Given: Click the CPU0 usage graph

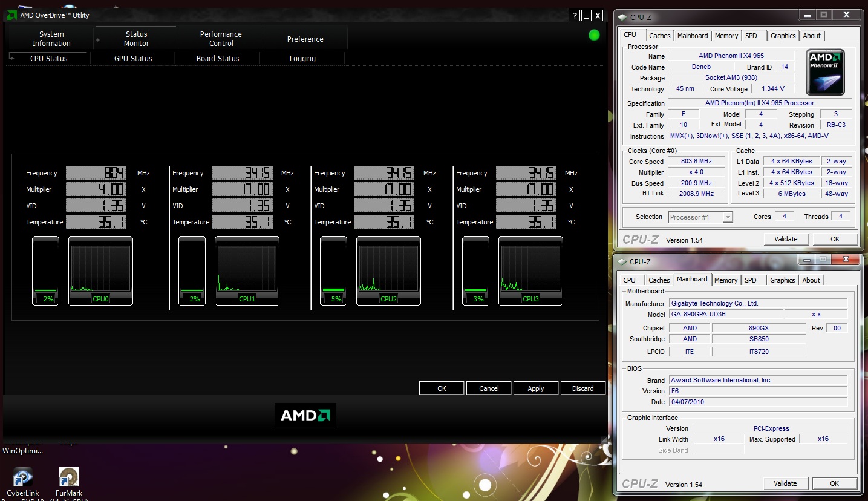Looking at the screenshot, I should point(100,269).
